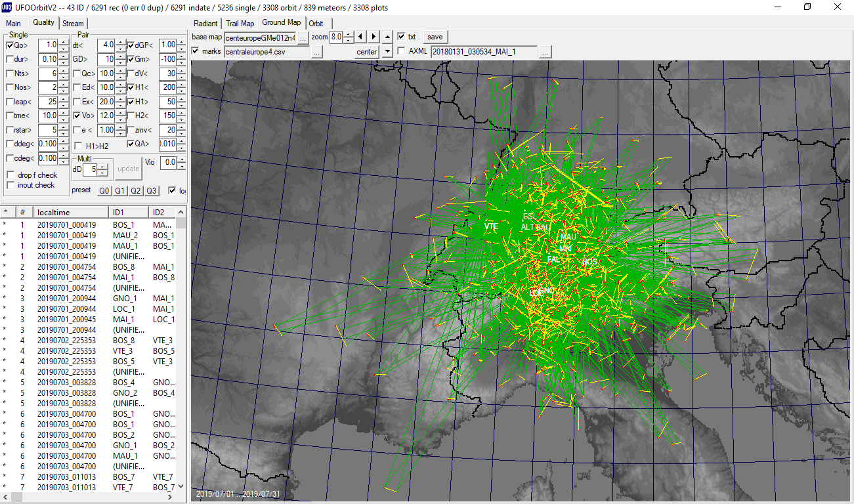Switch to the Orbit tab
Screen dimensions: 854x504
tap(316, 23)
